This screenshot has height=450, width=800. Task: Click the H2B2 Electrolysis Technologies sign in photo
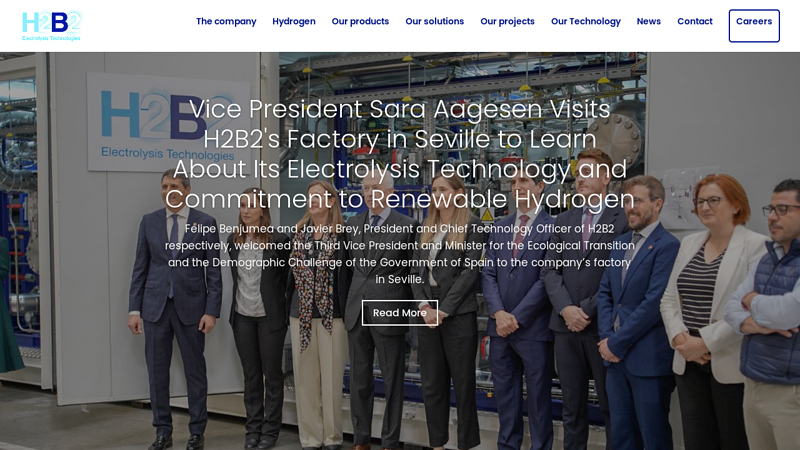coord(168,122)
